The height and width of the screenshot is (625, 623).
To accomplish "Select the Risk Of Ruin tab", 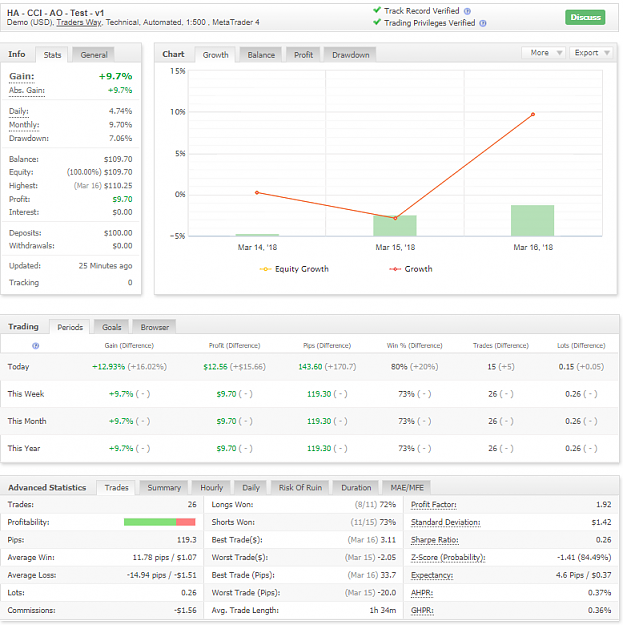I will point(300,488).
